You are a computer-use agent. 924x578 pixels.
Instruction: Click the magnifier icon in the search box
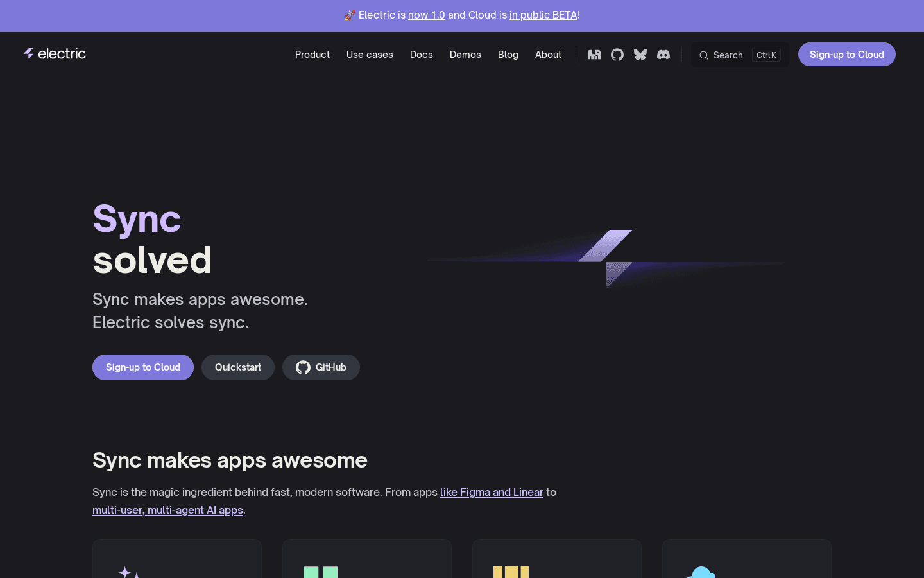click(x=704, y=55)
